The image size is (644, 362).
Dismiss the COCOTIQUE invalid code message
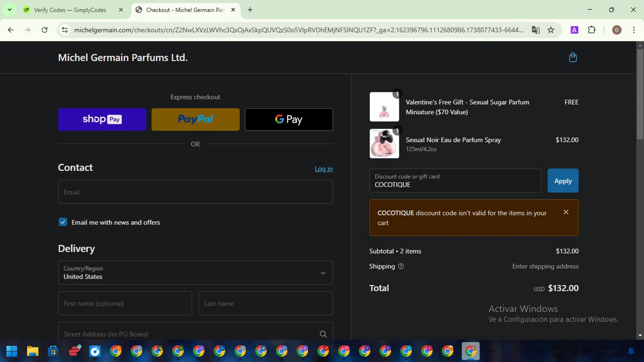point(566,212)
